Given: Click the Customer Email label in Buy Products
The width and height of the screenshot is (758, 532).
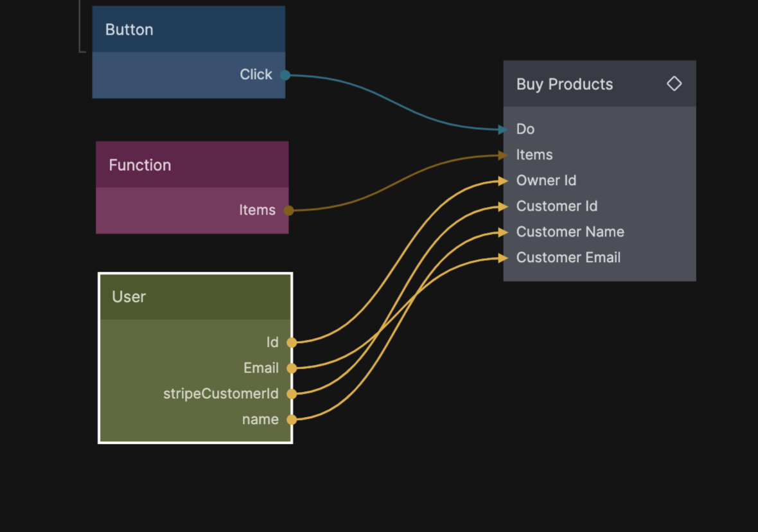Looking at the screenshot, I should tap(568, 258).
